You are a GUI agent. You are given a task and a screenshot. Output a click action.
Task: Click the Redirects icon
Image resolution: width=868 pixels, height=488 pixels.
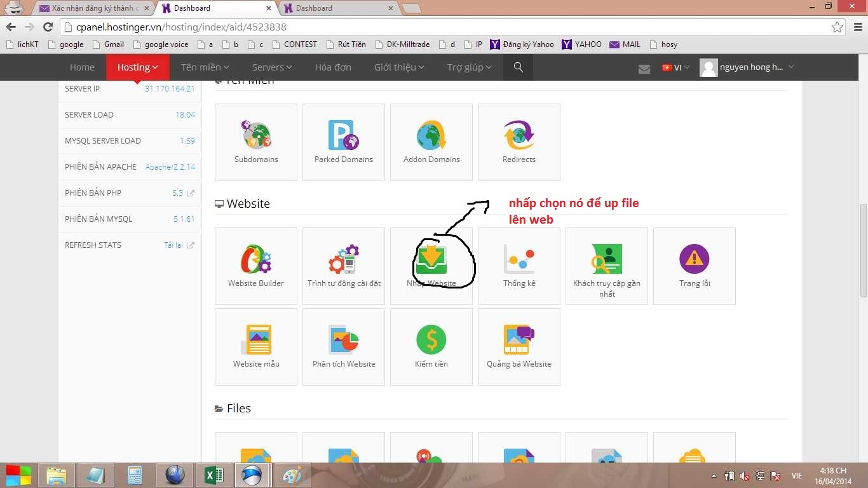click(519, 141)
